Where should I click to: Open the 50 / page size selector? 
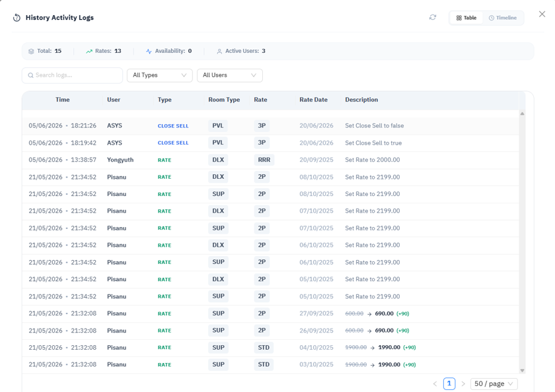(494, 383)
